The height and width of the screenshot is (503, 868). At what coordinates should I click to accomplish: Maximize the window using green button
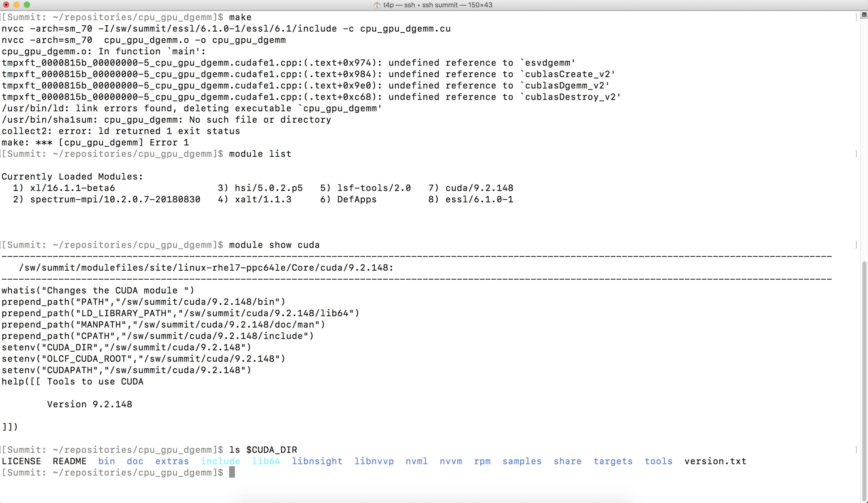click(x=27, y=5)
